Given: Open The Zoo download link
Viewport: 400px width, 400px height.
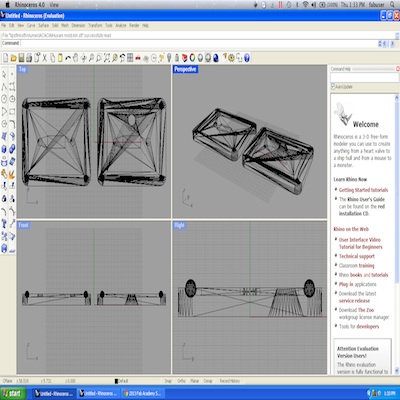Looking at the screenshot, I should click(x=366, y=310).
